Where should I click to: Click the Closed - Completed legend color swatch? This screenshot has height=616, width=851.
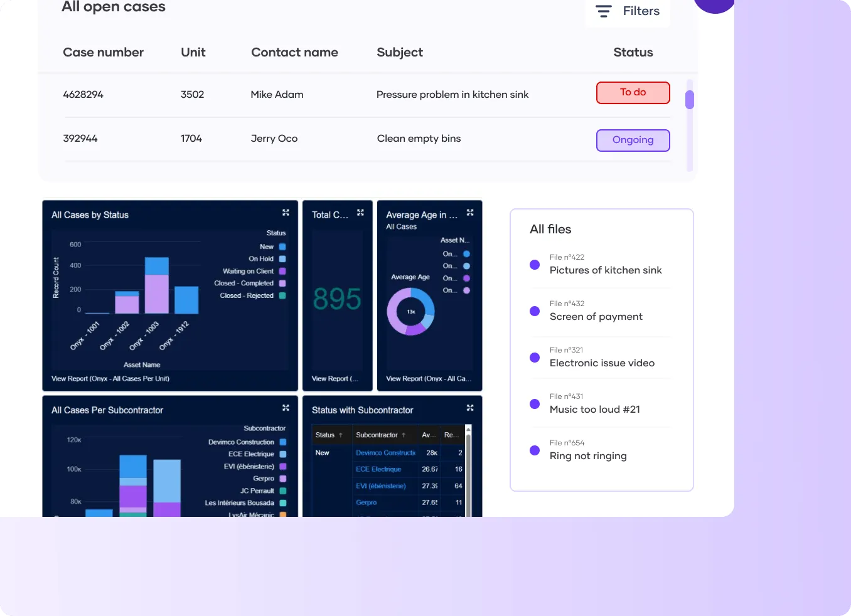coord(282,283)
